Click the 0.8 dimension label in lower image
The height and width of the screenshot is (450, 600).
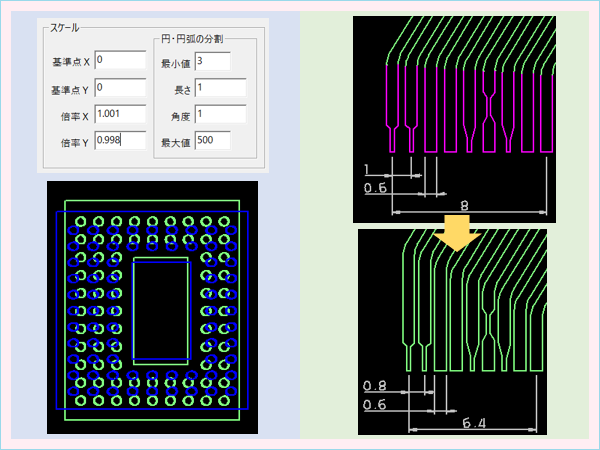(x=377, y=384)
